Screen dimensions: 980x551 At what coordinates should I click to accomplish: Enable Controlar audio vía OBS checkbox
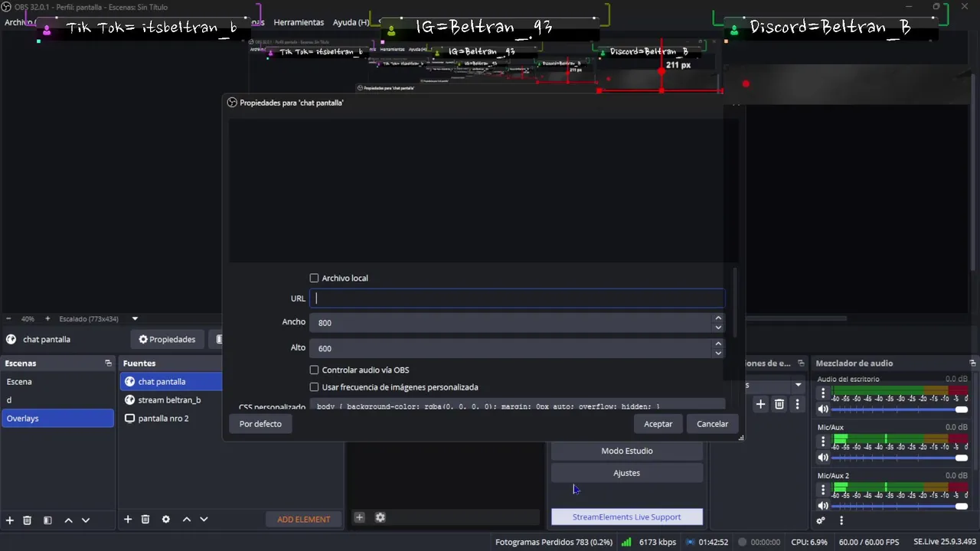click(x=314, y=370)
